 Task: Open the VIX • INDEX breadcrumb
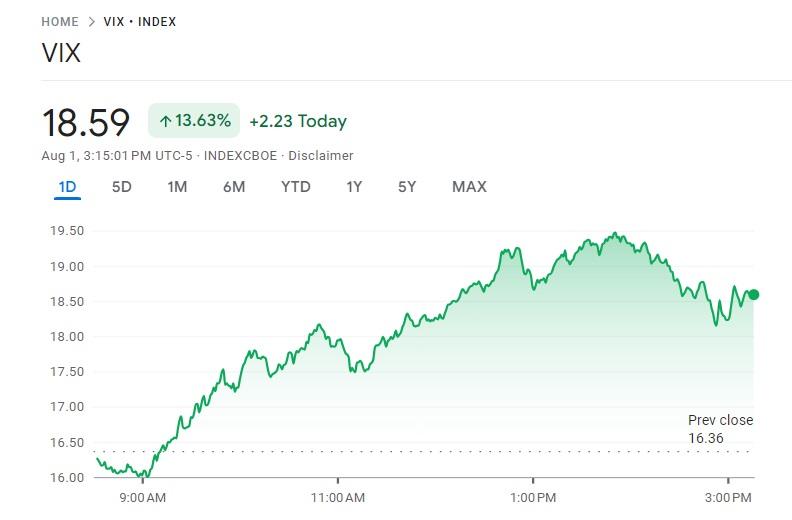click(140, 21)
